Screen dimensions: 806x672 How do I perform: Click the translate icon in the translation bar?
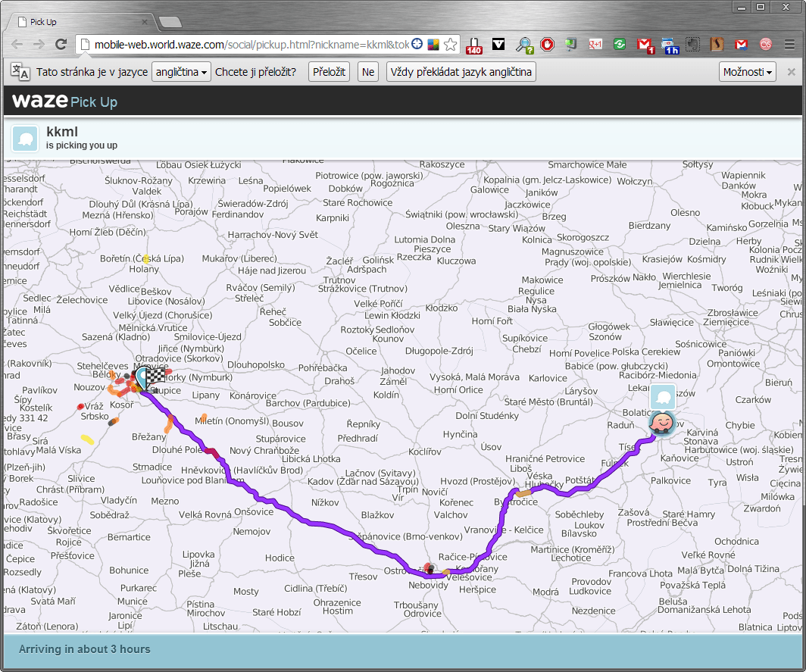tap(20, 72)
